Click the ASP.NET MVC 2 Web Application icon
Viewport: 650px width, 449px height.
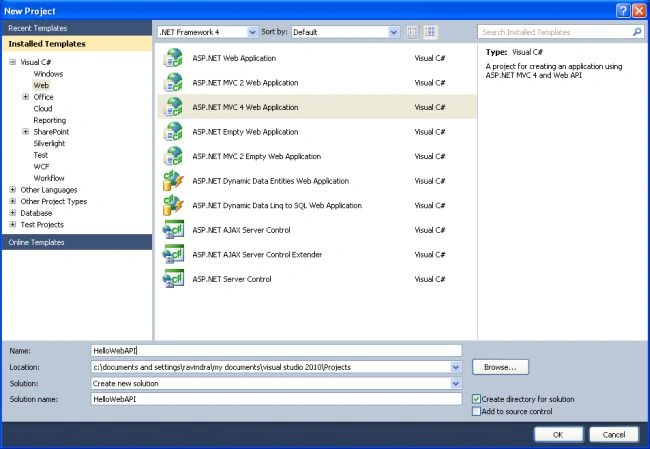[x=173, y=83]
